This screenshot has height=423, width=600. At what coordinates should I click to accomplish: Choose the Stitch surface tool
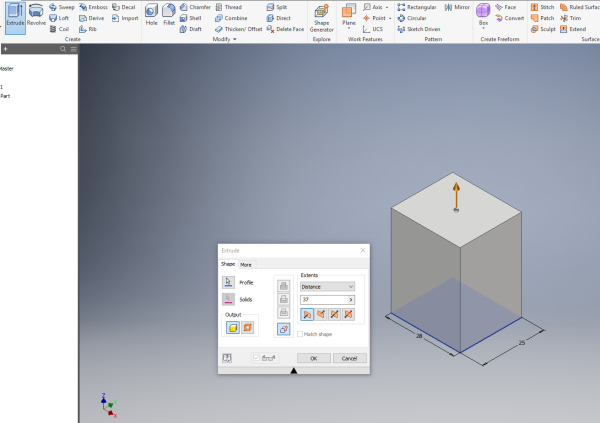point(543,7)
